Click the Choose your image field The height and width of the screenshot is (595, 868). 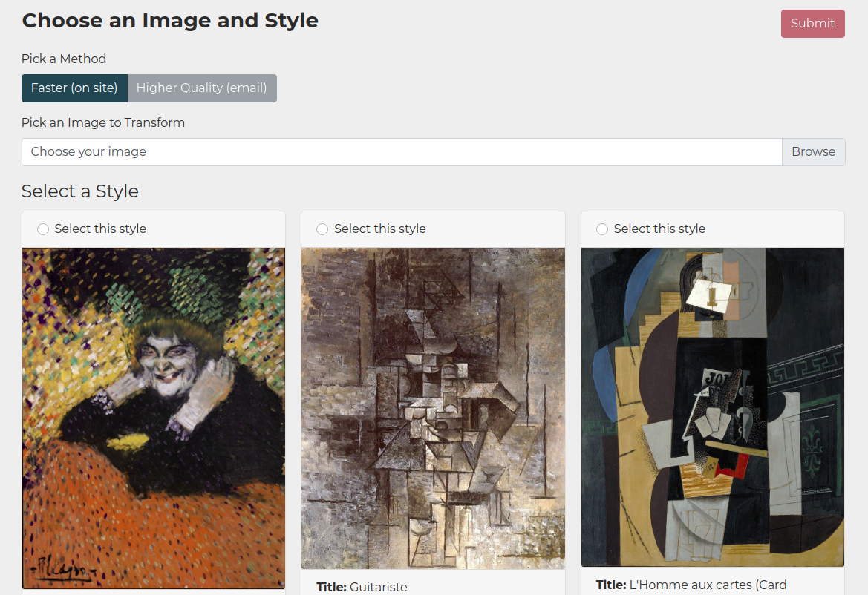pyautogui.click(x=402, y=152)
